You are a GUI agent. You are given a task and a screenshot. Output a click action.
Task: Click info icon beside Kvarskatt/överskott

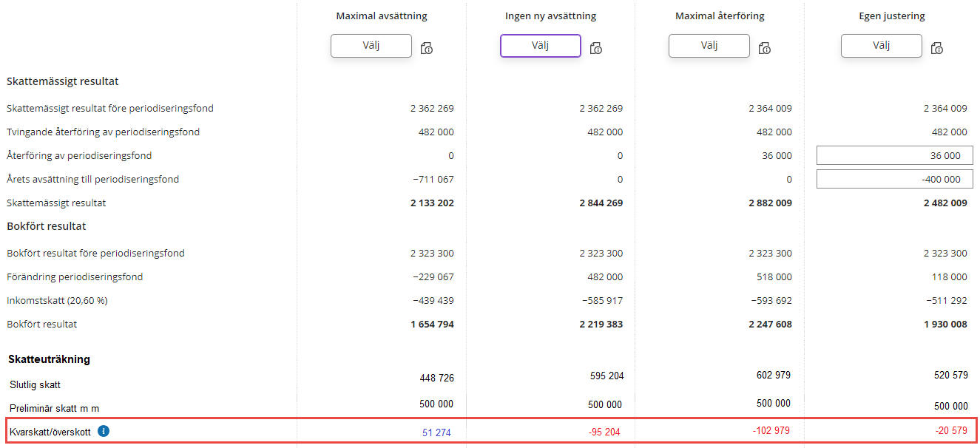(104, 431)
